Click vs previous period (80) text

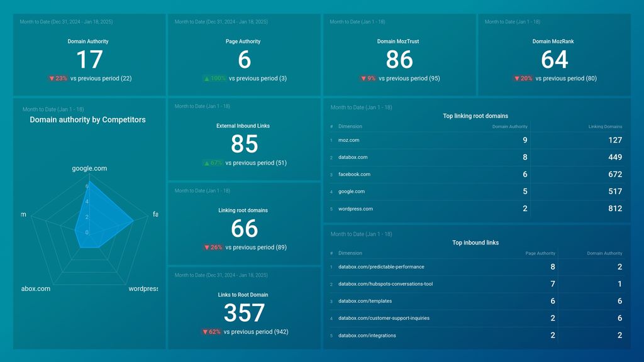point(566,79)
